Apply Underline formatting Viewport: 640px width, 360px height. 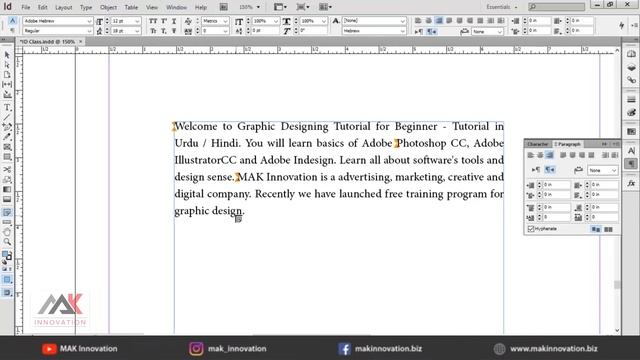[x=174, y=21]
